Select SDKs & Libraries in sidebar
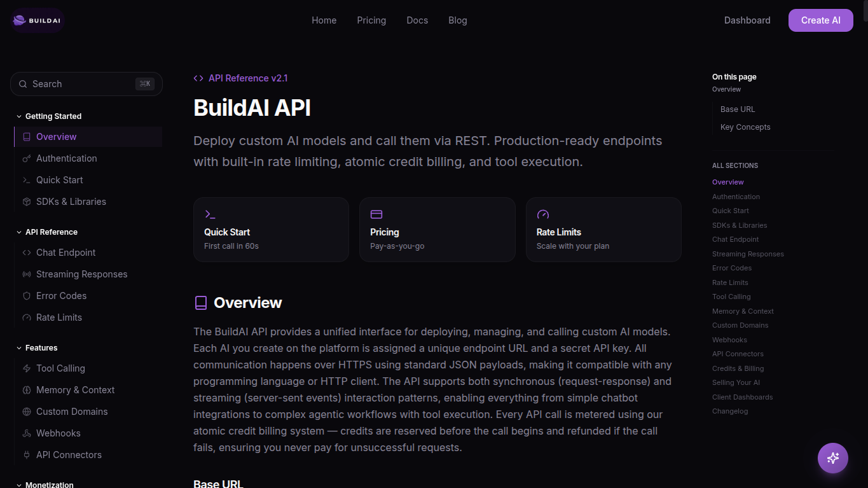The image size is (868, 488). point(88,202)
